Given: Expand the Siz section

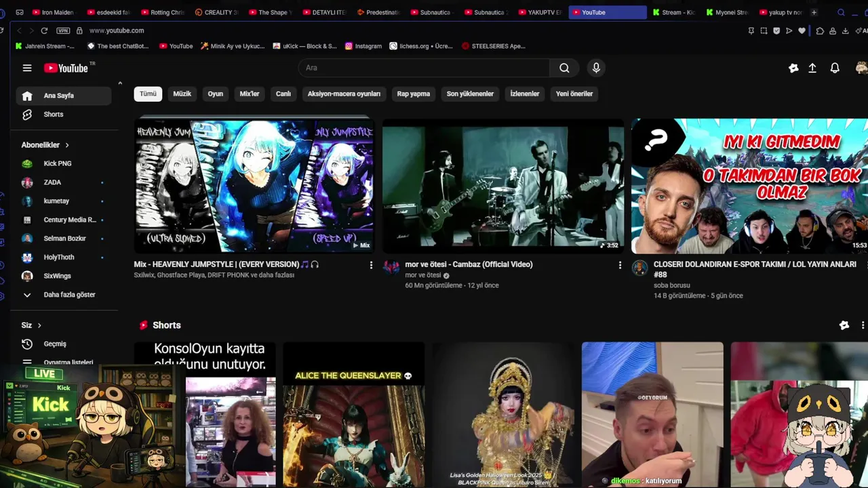Looking at the screenshot, I should tap(32, 325).
